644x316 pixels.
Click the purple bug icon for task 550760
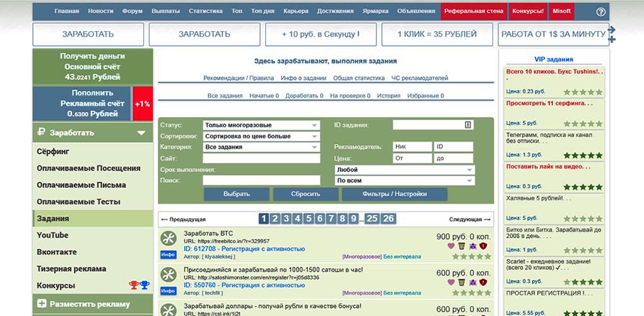tap(473, 283)
